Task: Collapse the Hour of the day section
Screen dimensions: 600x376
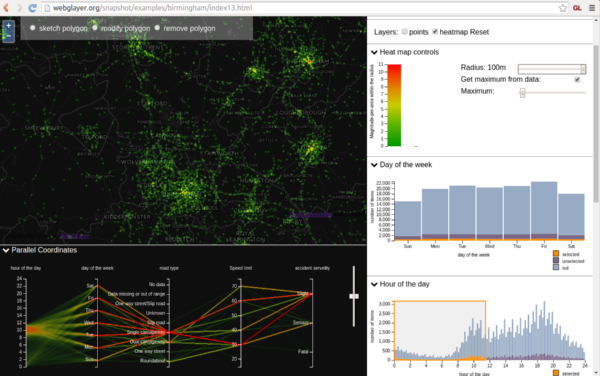Action: [x=374, y=284]
